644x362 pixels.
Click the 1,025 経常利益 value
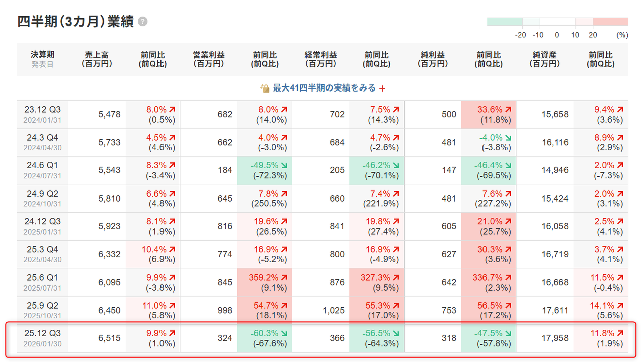(334, 310)
